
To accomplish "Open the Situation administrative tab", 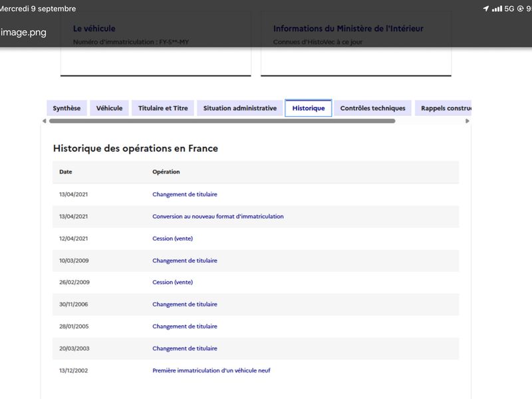I will click(240, 108).
